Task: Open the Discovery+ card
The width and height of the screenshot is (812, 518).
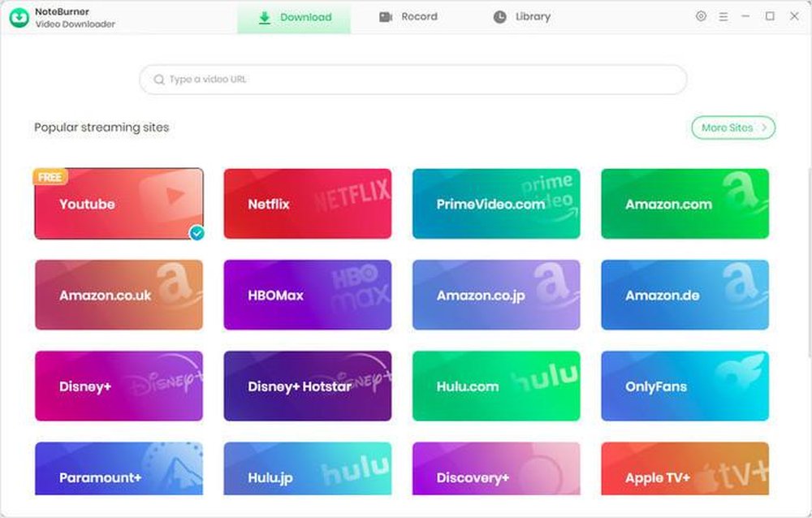Action: click(x=496, y=468)
